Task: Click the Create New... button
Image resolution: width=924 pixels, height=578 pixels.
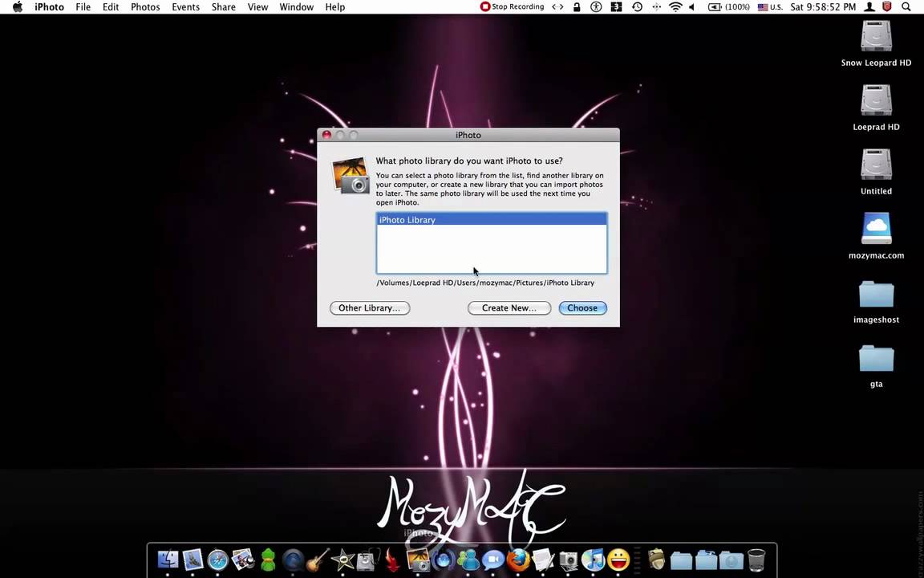Action: coord(509,308)
